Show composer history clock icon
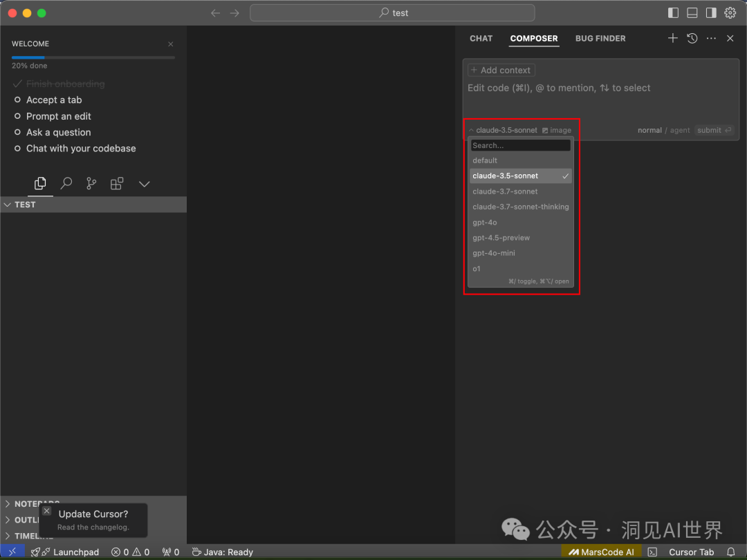This screenshot has height=560, width=747. coord(692,38)
